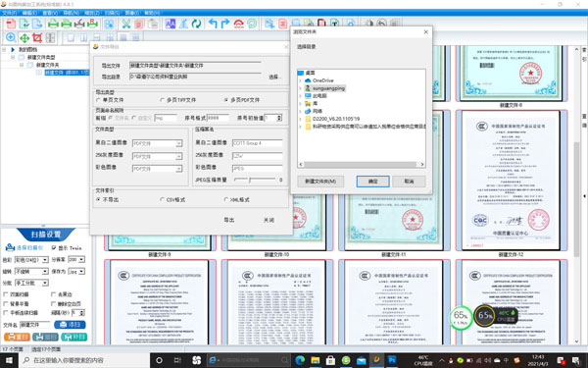Enable the 删除空白页 checkbox
588x368 pixels.
pyautogui.click(x=54, y=303)
